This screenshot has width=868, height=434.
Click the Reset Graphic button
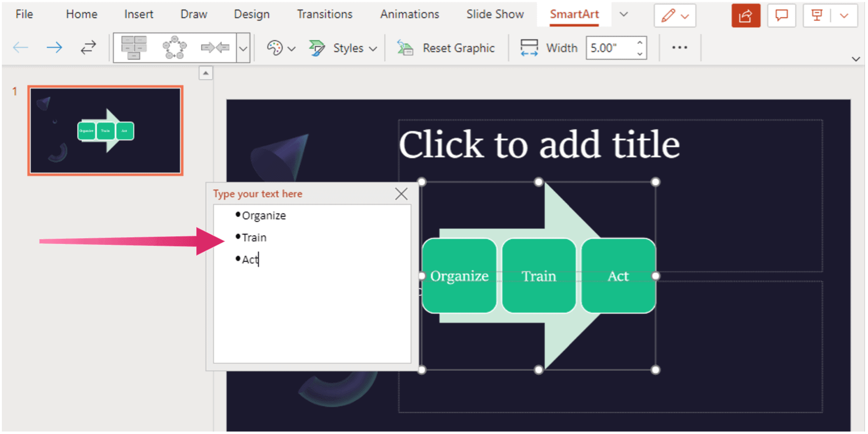446,48
